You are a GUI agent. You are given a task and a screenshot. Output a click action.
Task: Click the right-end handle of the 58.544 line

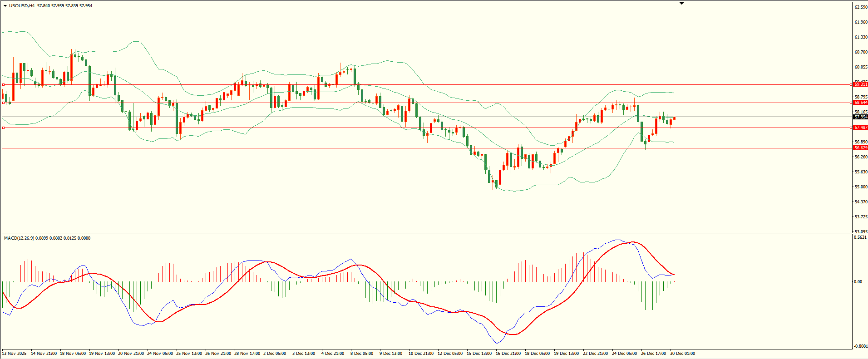coord(850,103)
